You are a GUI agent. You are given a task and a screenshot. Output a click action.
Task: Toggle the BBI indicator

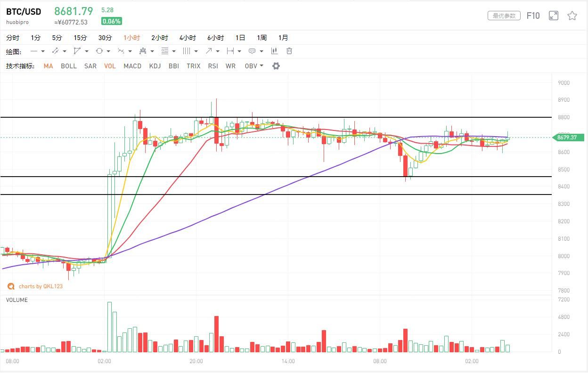tap(173, 66)
